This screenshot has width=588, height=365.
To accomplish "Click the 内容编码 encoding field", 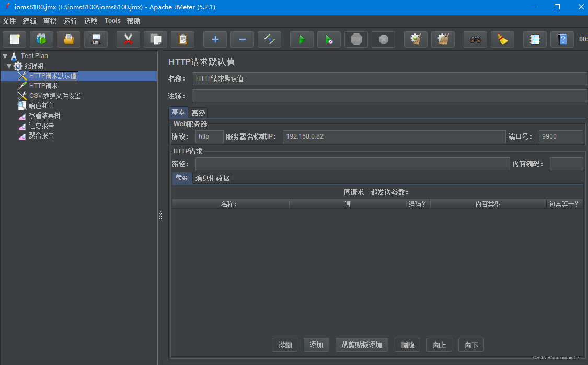I will click(x=566, y=164).
